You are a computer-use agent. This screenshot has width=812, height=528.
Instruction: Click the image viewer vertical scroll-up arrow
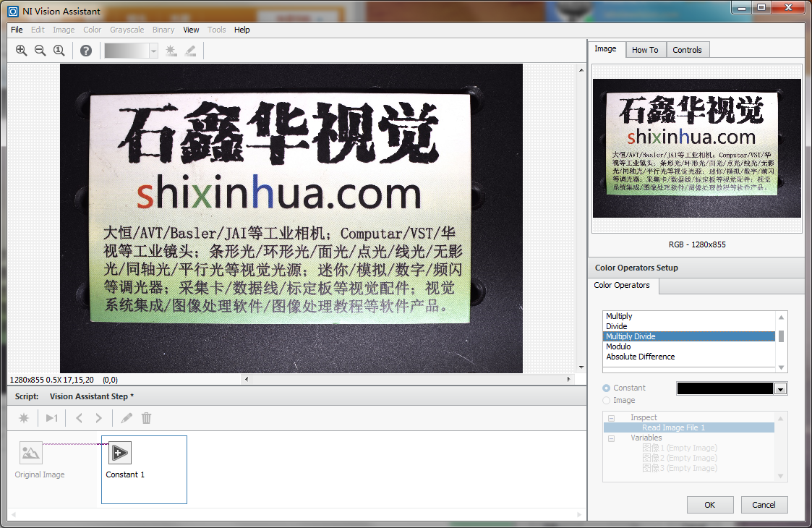581,70
